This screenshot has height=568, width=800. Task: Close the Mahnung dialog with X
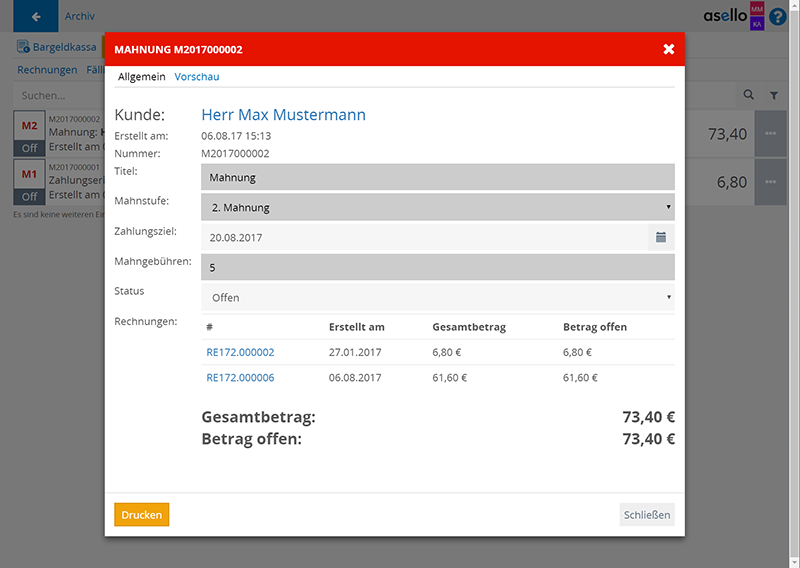(x=668, y=49)
